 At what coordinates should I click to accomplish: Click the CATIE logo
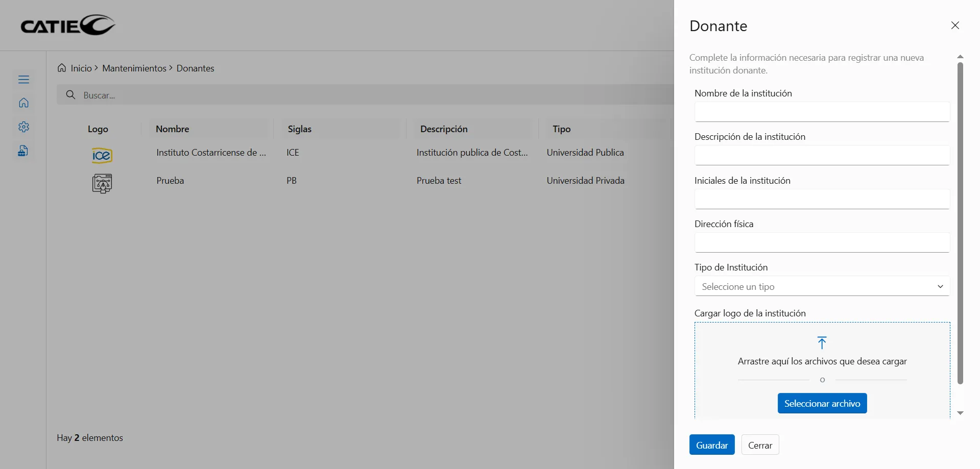[x=68, y=25]
